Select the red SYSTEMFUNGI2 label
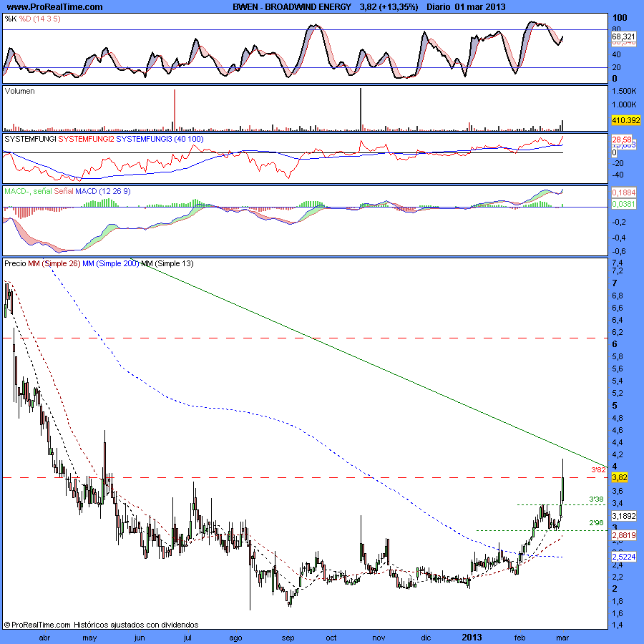The image size is (644, 644). point(87,139)
